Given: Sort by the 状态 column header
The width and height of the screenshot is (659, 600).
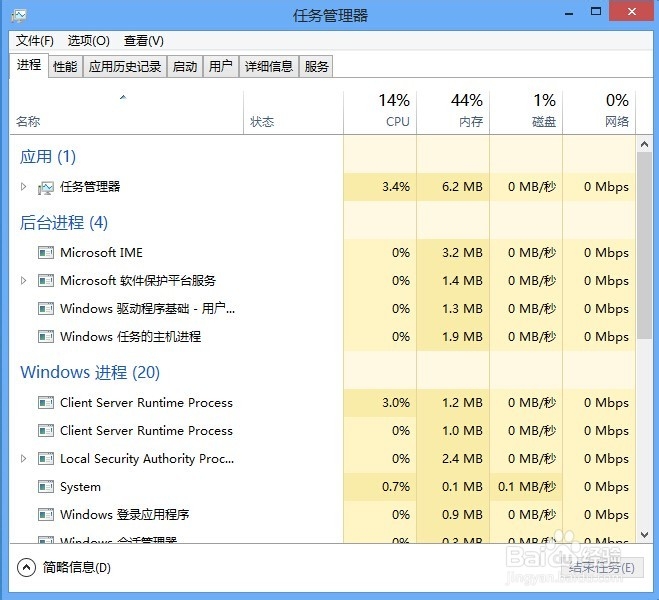Looking at the screenshot, I should click(x=293, y=113).
